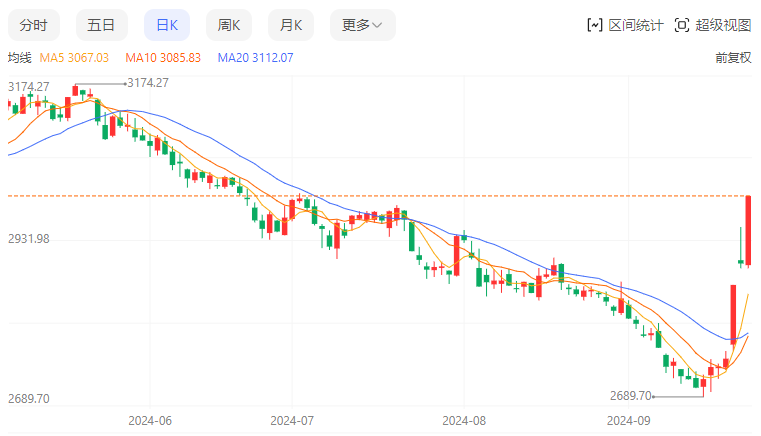The width and height of the screenshot is (761, 436).
Task: Expand the 更多 dropdown menu
Action: [x=363, y=25]
